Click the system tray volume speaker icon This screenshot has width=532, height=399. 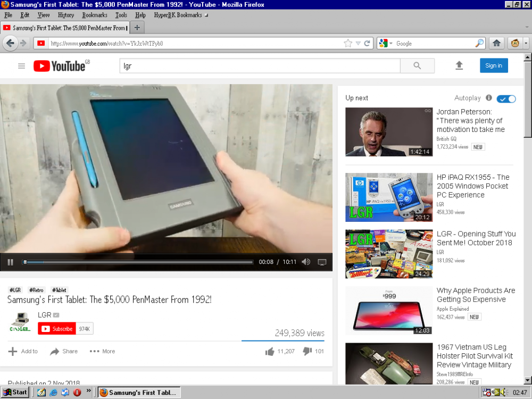click(503, 392)
